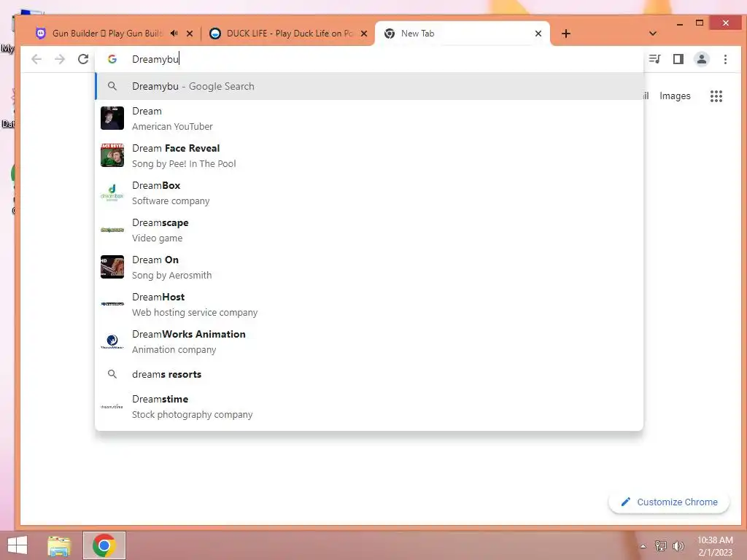This screenshot has height=560, width=747.
Task: Close the DUCK LIFE tab
Action: (364, 34)
